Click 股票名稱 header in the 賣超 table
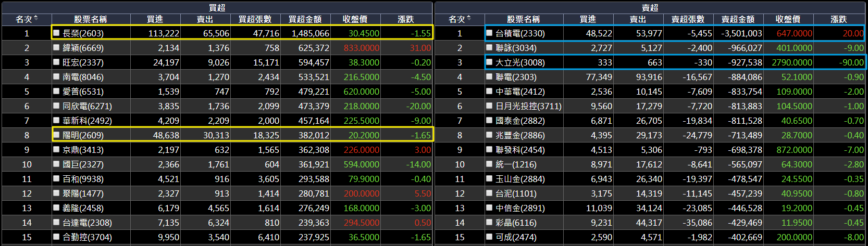The height and width of the screenshot is (246, 868). [x=524, y=19]
